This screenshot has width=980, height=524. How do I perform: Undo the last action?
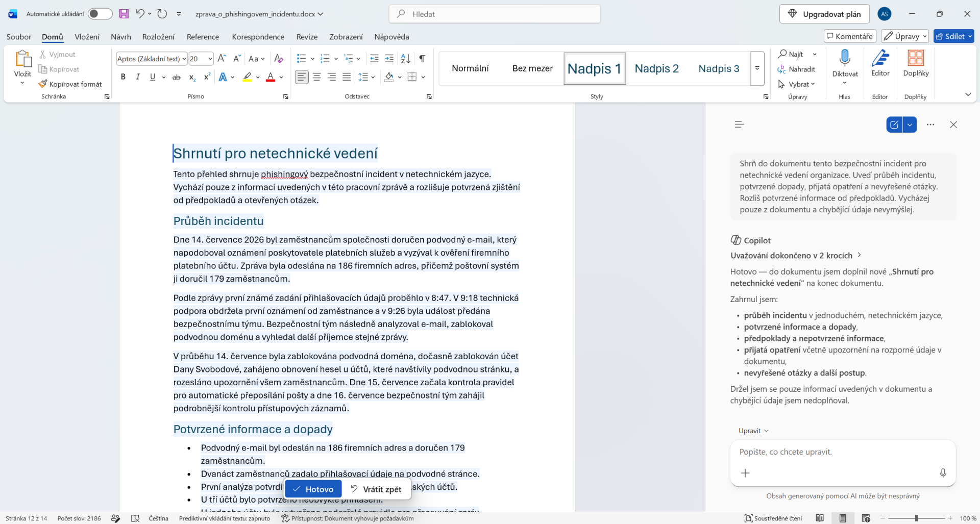(140, 14)
